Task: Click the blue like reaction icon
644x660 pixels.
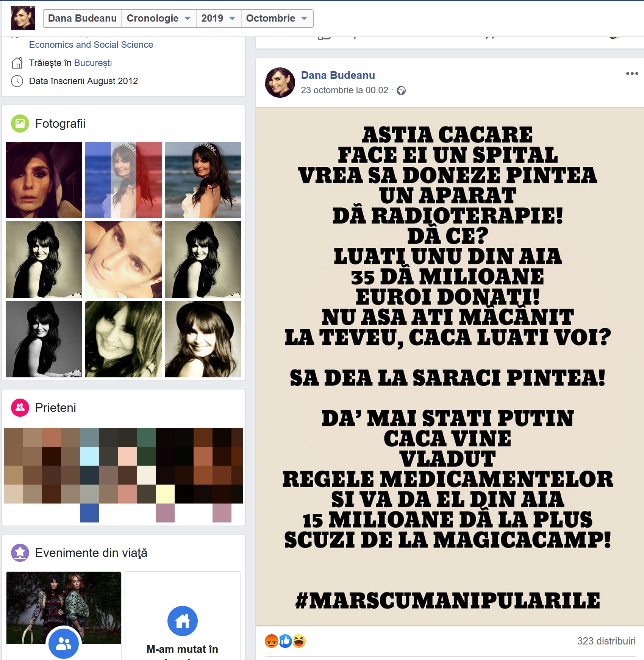Action: (x=285, y=641)
